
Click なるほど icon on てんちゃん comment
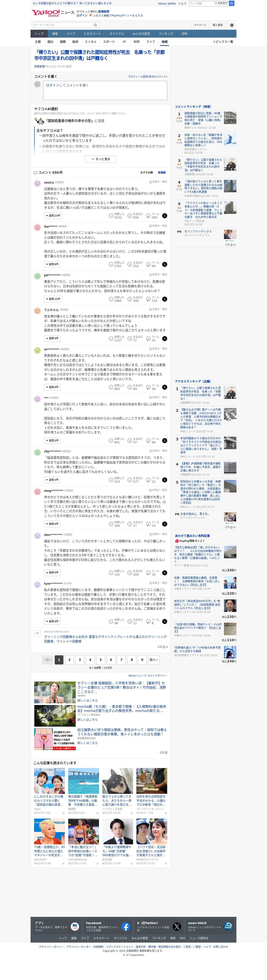click(130, 339)
